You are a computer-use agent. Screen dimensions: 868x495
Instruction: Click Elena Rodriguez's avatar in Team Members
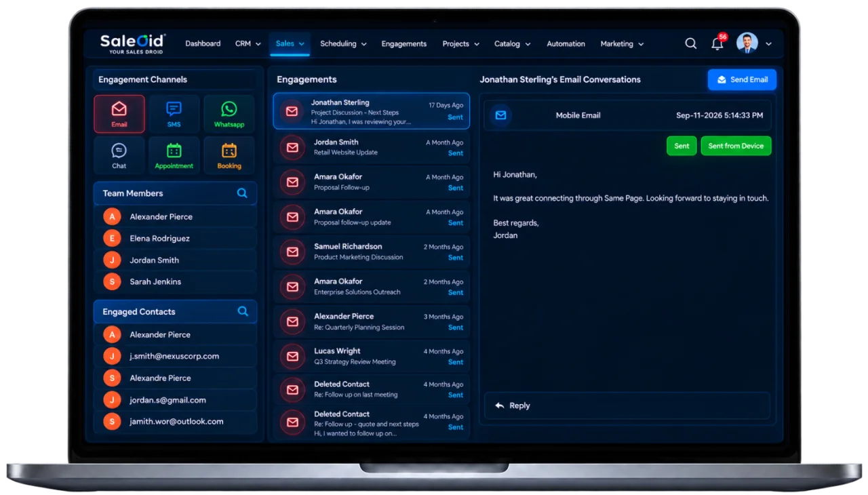coord(112,238)
